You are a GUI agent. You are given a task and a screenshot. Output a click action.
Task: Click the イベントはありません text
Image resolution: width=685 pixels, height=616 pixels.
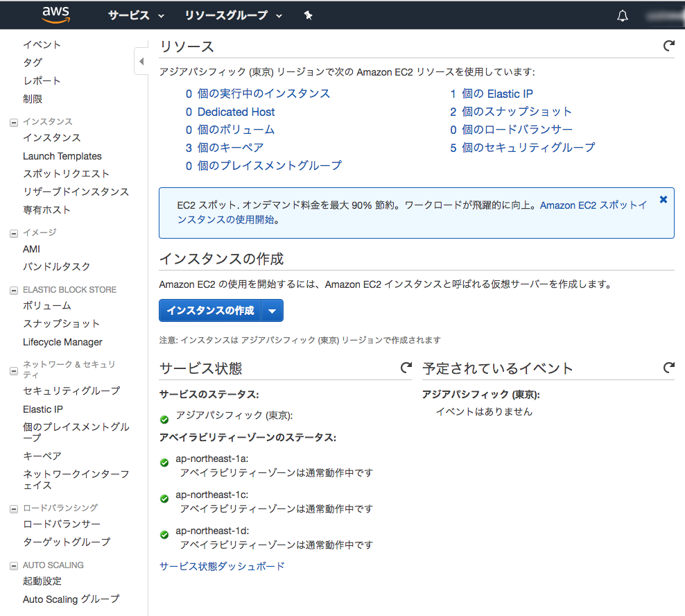point(484,412)
